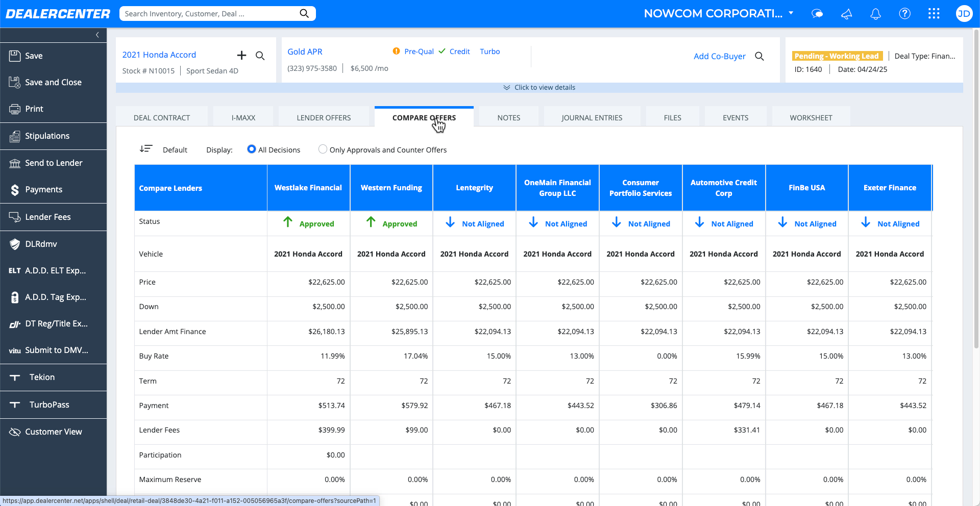Screen dimensions: 980x506
Task: Click the page vertical scrollbar
Action: coord(976,189)
